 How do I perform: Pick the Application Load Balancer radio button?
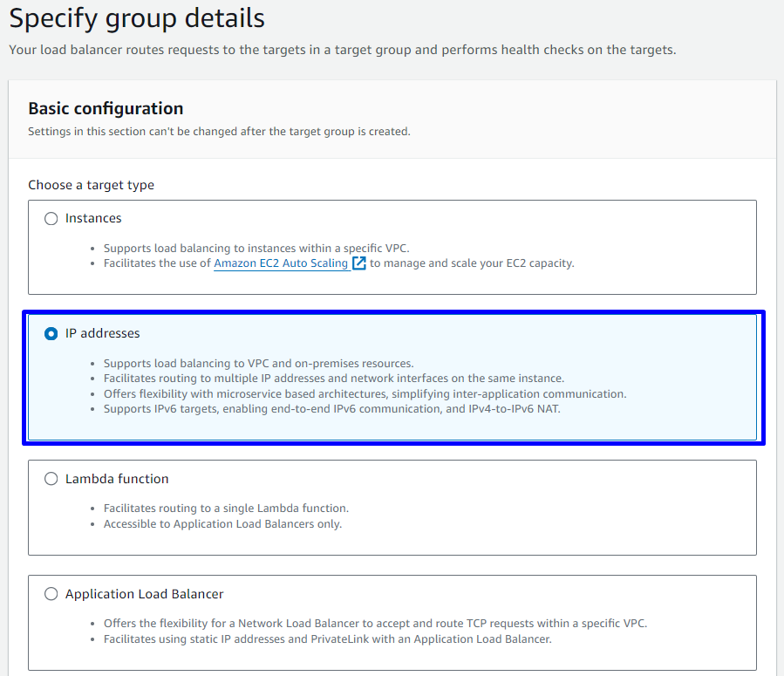tap(51, 594)
